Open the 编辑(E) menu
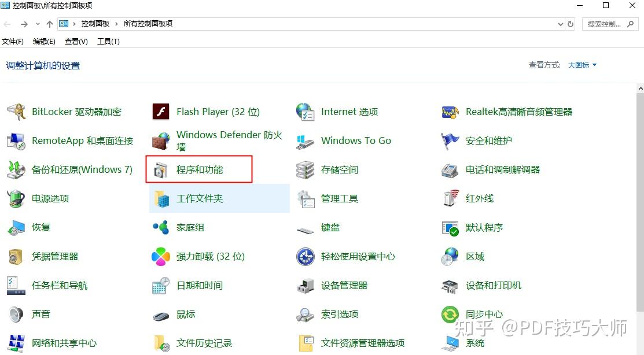The width and height of the screenshot is (644, 355). 44,42
